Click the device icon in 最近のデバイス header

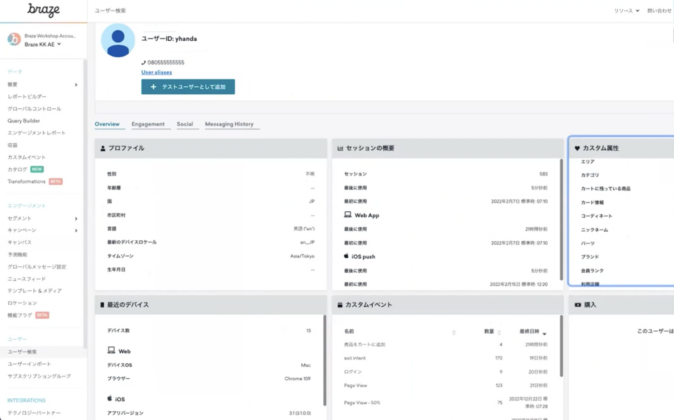pos(102,303)
